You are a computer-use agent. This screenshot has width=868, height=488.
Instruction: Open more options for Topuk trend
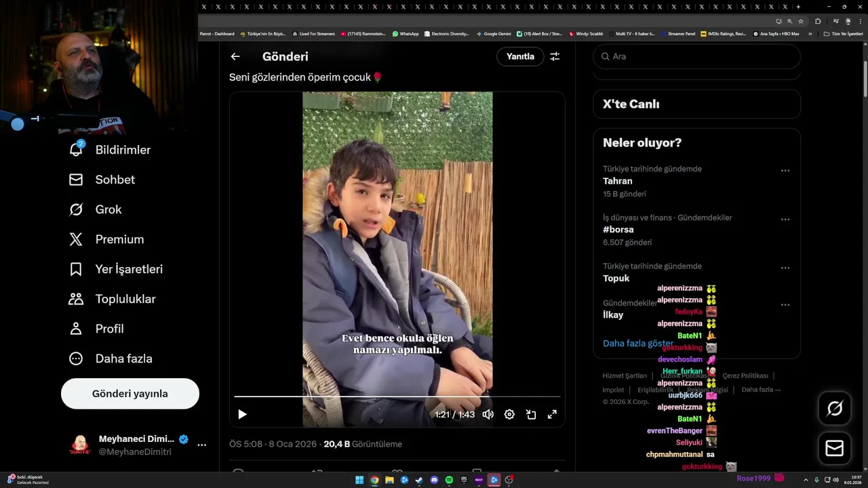pyautogui.click(x=785, y=268)
